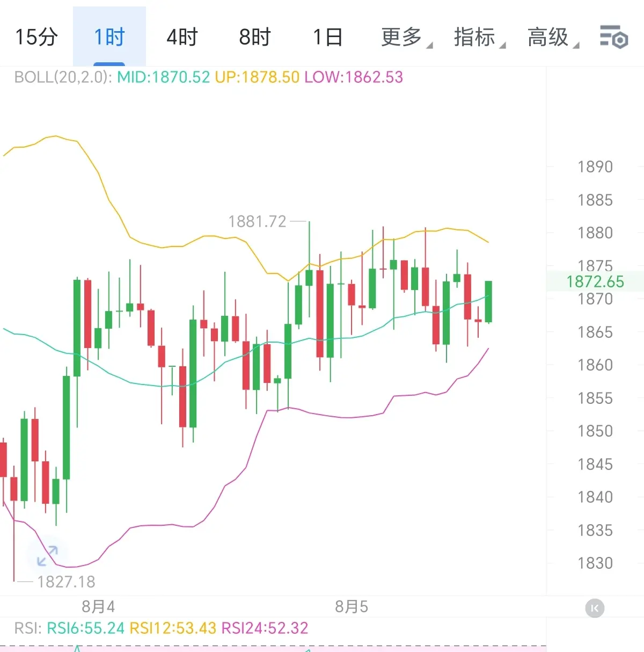Open the 指标 indicators dropdown

click(x=479, y=37)
